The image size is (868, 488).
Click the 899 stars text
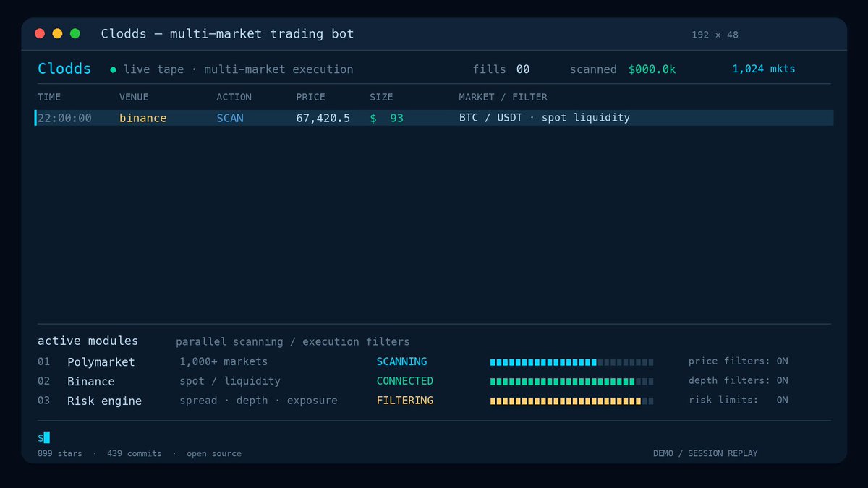60,454
